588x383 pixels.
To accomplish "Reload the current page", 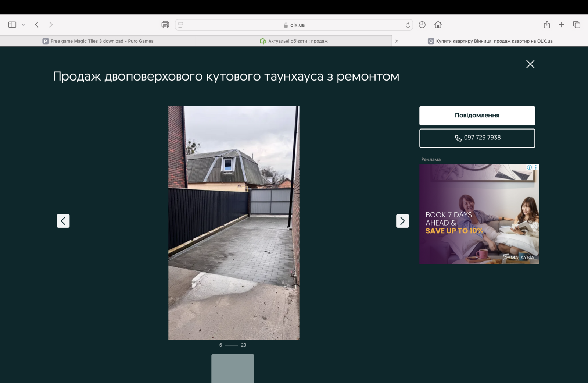I will tap(408, 25).
